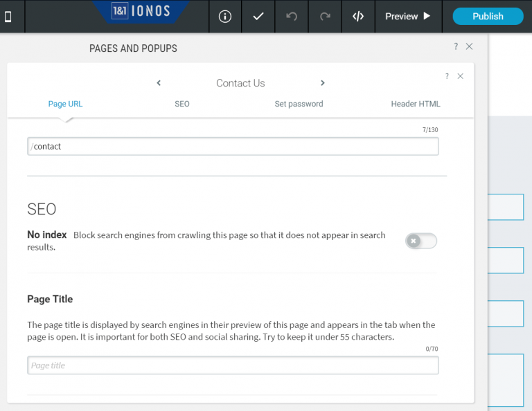Click the undo arrow icon
532x411 pixels.
(x=292, y=17)
